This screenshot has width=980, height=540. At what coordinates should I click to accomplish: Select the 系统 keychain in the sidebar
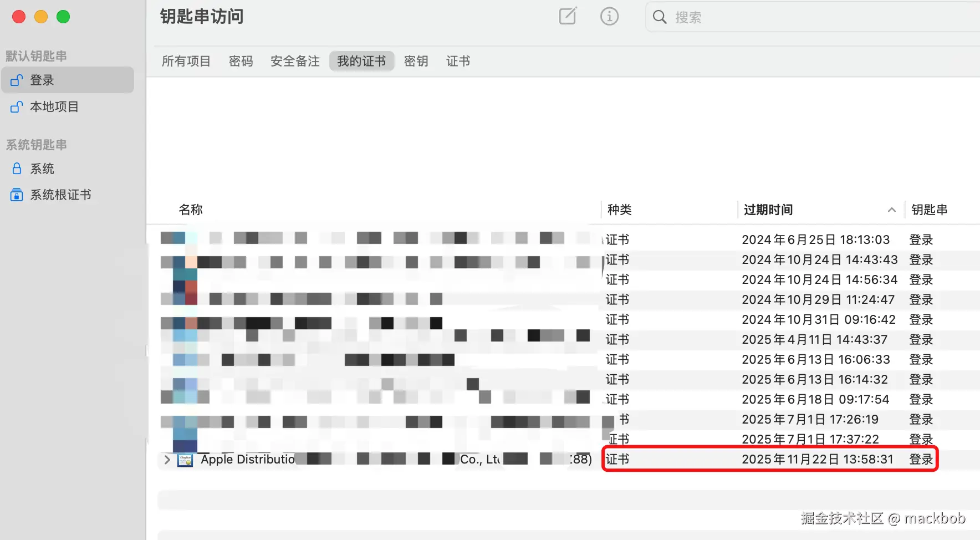(68, 169)
